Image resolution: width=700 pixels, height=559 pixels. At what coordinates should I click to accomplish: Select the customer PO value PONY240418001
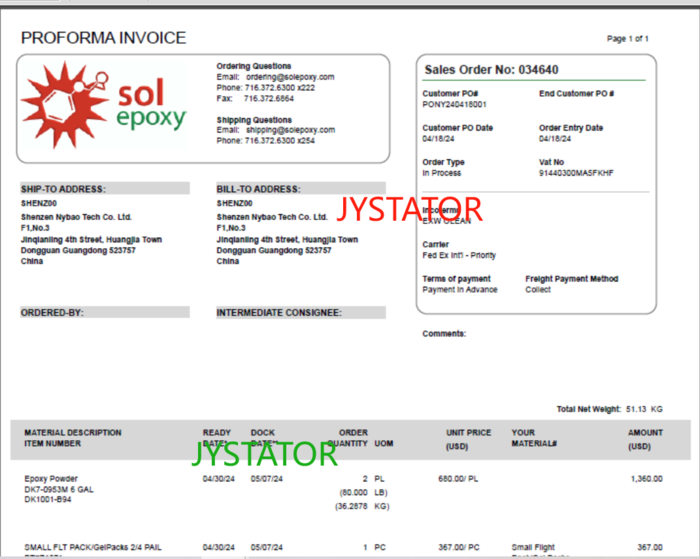[x=454, y=104]
